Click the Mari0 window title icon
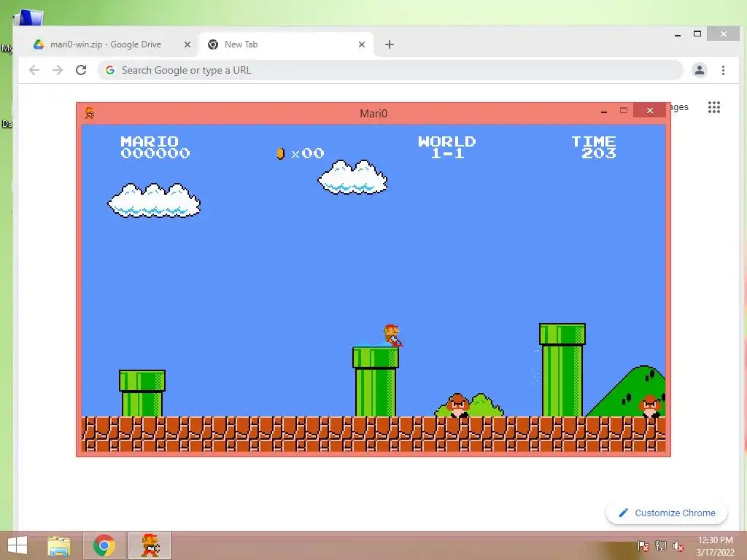 [x=89, y=113]
